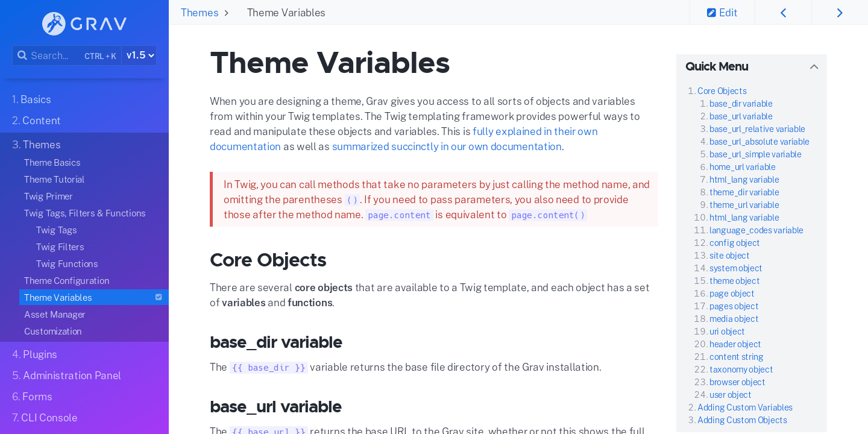Open the v1.5 version dropdown
The image size is (868, 434).
[x=139, y=55]
